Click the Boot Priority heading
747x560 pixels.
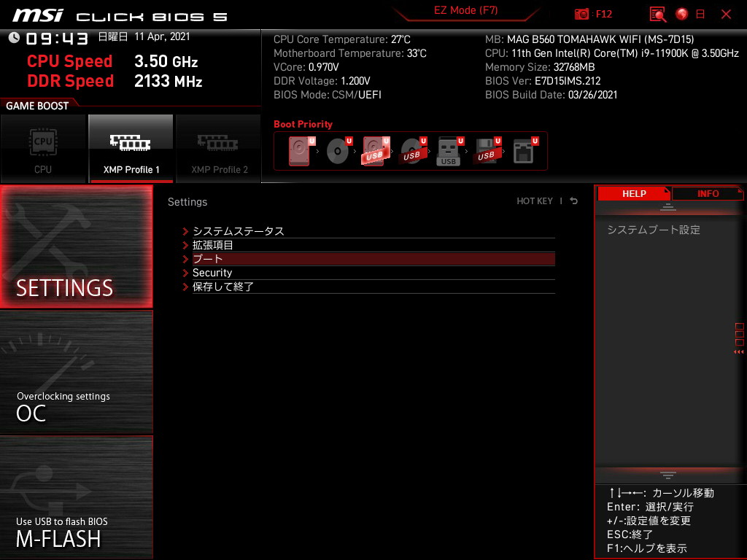point(303,124)
